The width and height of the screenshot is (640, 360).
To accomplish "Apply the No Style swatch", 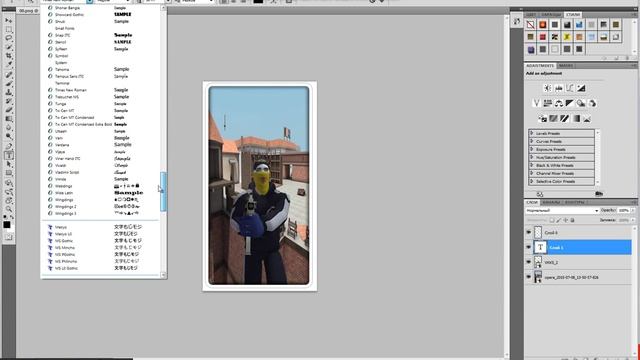I will coord(530,24).
